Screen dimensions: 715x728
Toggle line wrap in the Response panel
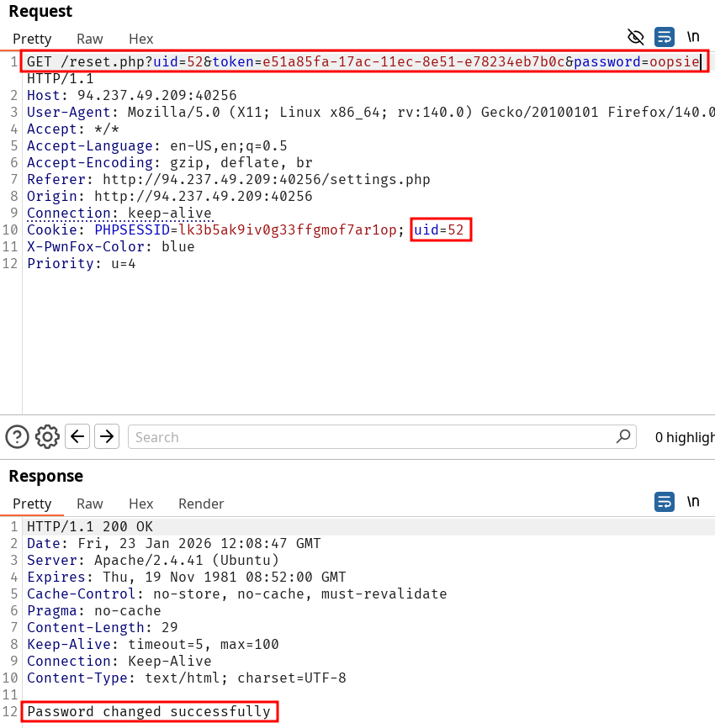[665, 502]
